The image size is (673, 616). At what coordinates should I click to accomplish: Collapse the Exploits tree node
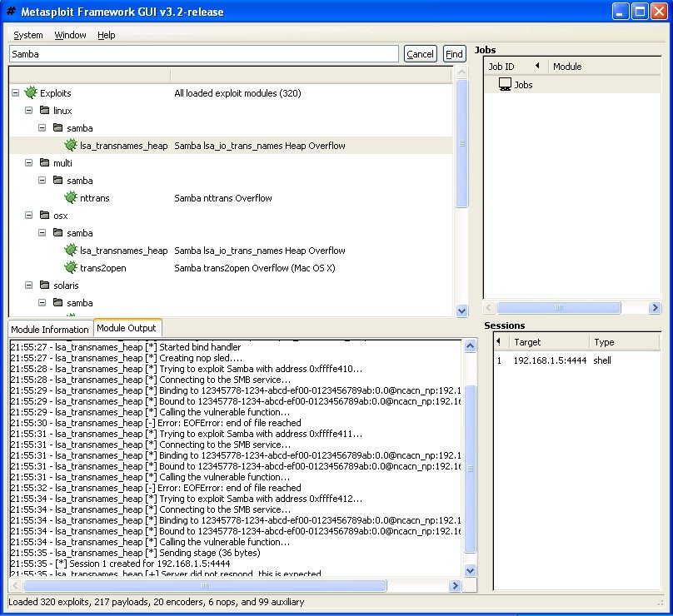click(x=16, y=92)
